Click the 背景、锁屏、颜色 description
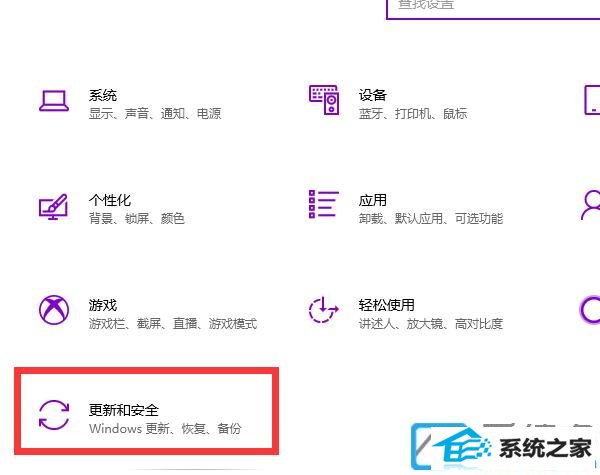The image size is (600, 475). (x=137, y=219)
